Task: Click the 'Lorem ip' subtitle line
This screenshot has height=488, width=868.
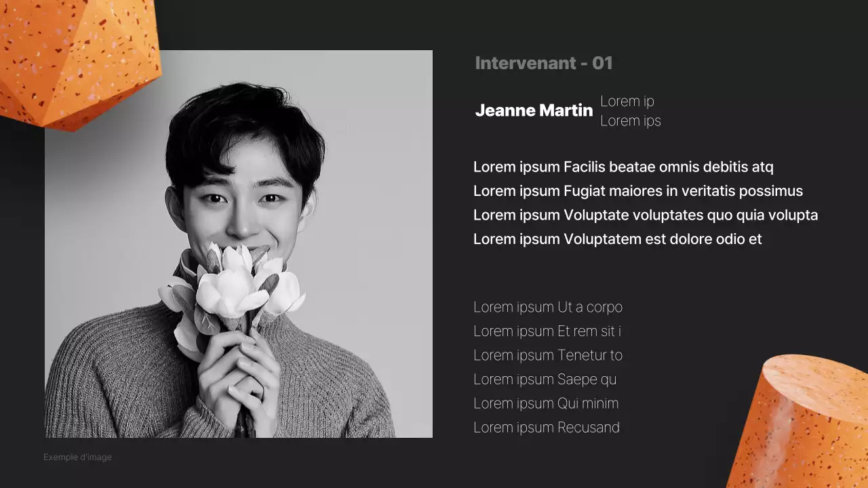Action: tap(627, 102)
